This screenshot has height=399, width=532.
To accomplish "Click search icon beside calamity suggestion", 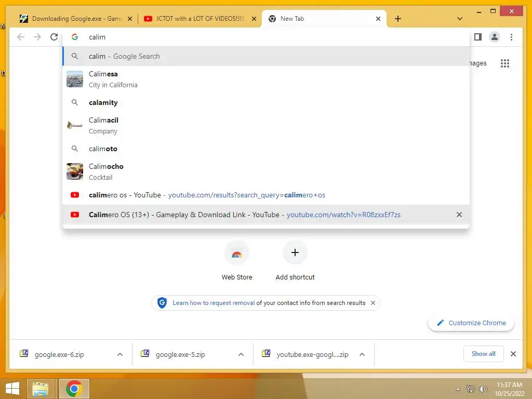I will pyautogui.click(x=75, y=102).
